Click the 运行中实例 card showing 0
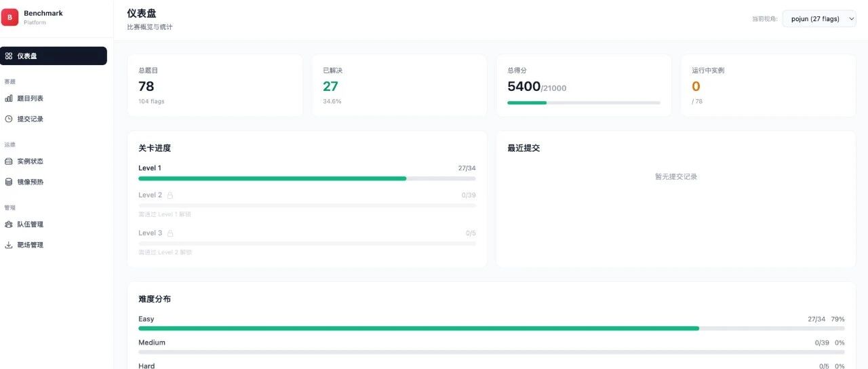Viewport: 868px width, 369px height. 768,85
